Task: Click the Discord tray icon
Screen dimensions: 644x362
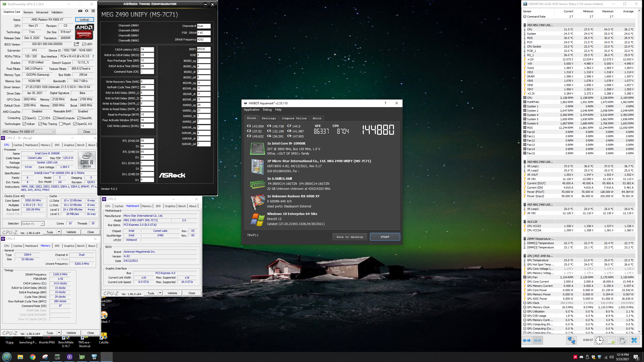Action: 581,357
